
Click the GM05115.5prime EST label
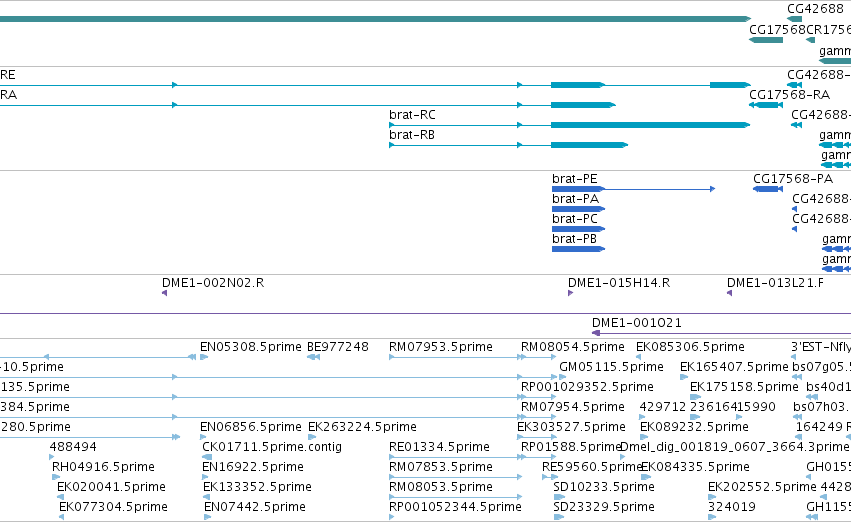coord(611,367)
